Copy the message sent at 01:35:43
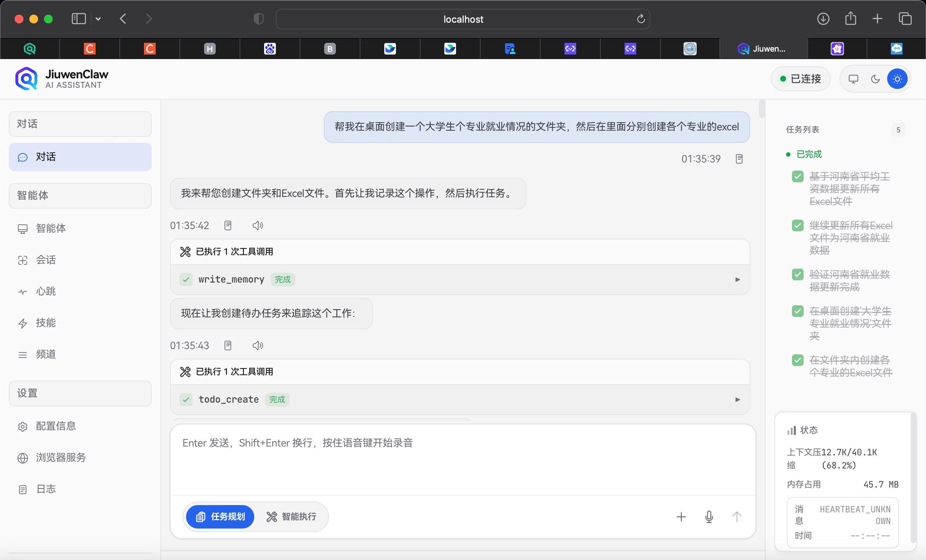 tap(228, 345)
